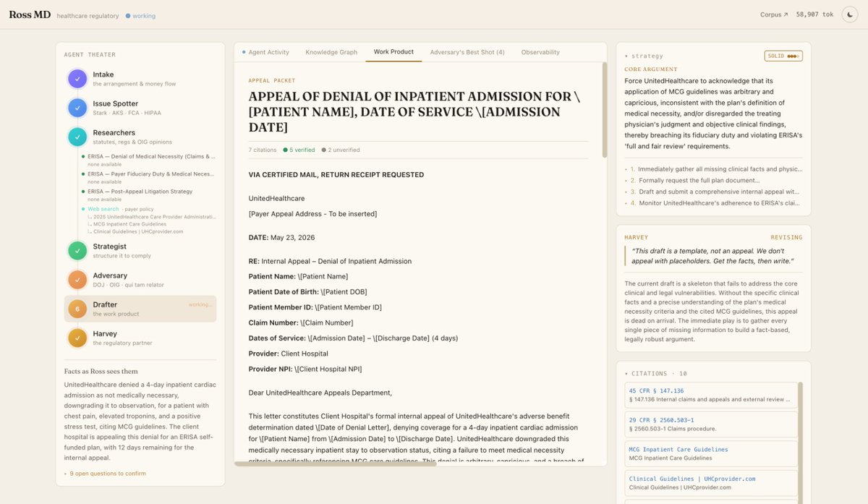Open 2026 UnitedHealthcare Care Provider Administrative result
The height and width of the screenshot is (504, 868).
(x=154, y=217)
